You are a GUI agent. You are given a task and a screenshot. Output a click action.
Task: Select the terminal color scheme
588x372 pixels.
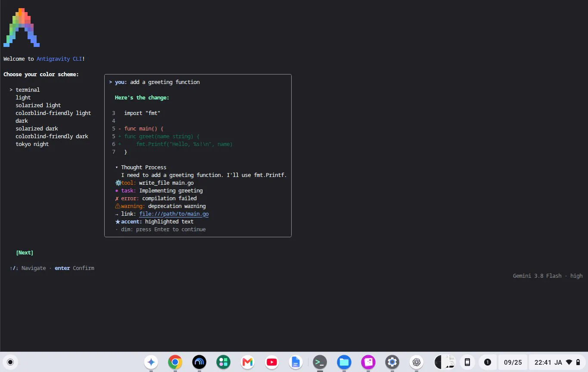(28, 90)
